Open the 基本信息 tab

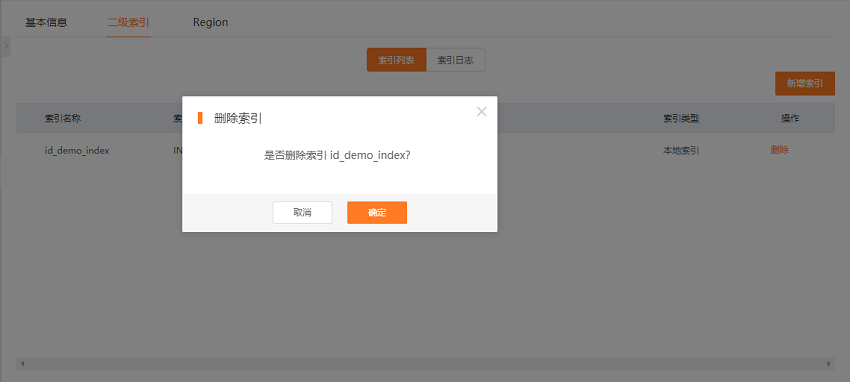pyautogui.click(x=46, y=23)
